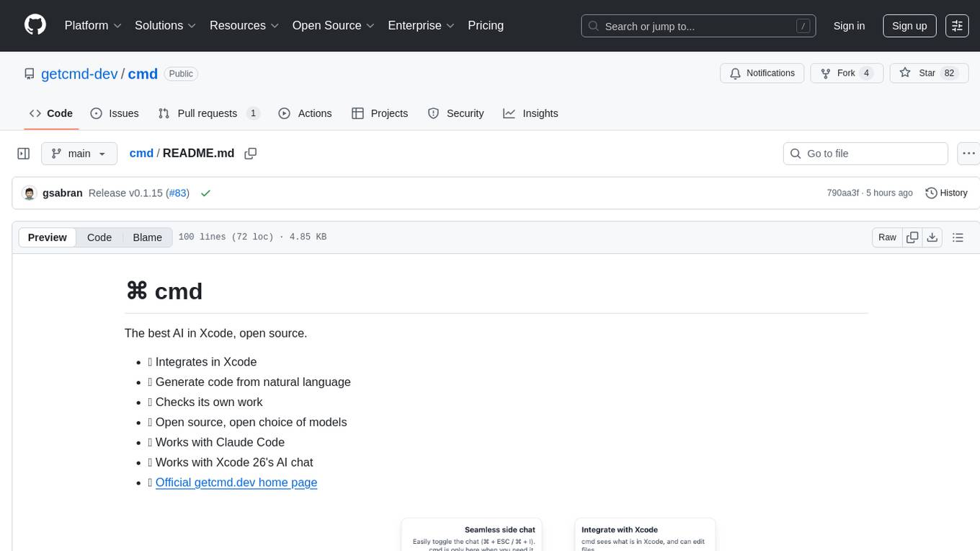Focus the Go to file field
This screenshot has width=980, height=551.
pos(865,154)
